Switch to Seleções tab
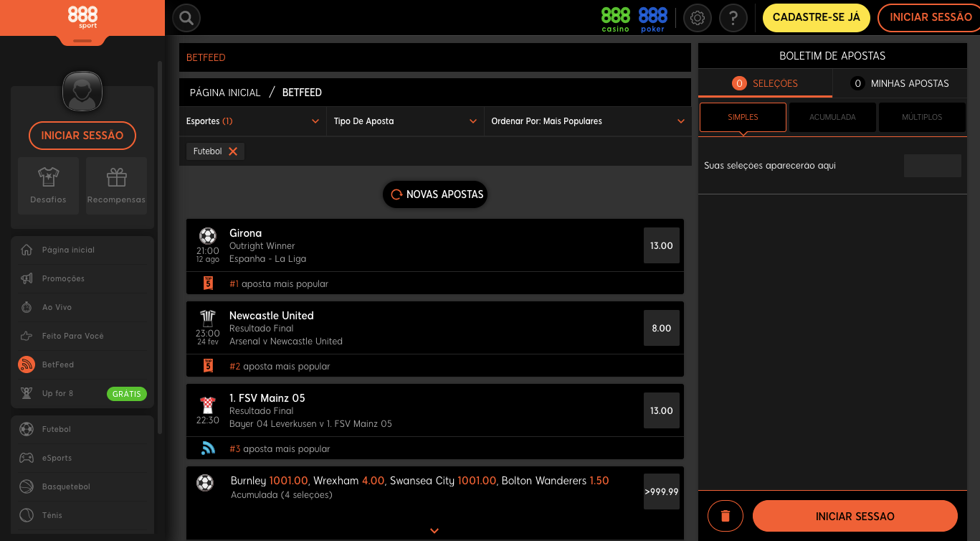The height and width of the screenshot is (541, 980). [x=765, y=83]
